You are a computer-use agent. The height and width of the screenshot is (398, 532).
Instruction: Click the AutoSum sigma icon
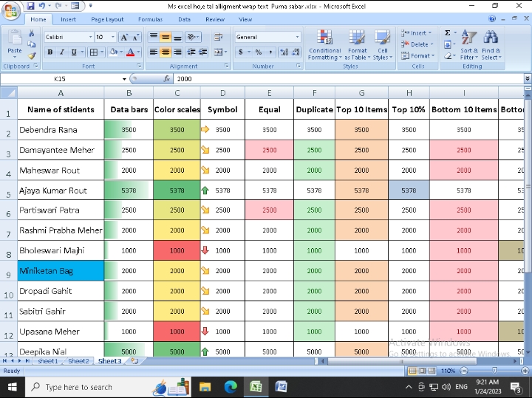tap(448, 33)
